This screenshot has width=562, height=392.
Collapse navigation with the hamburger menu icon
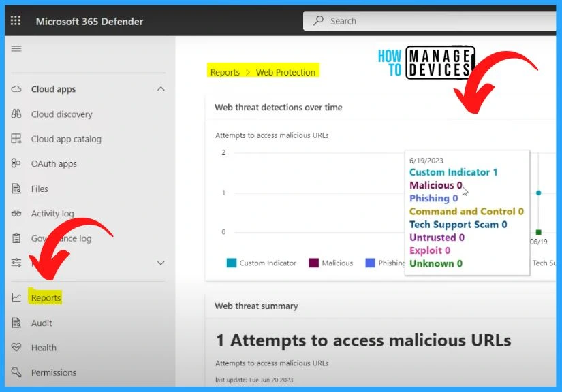click(16, 49)
